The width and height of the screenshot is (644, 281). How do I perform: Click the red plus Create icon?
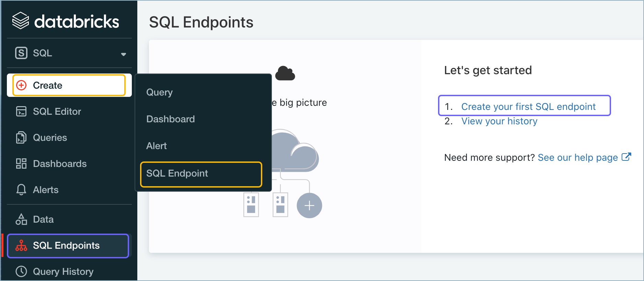pos(21,85)
